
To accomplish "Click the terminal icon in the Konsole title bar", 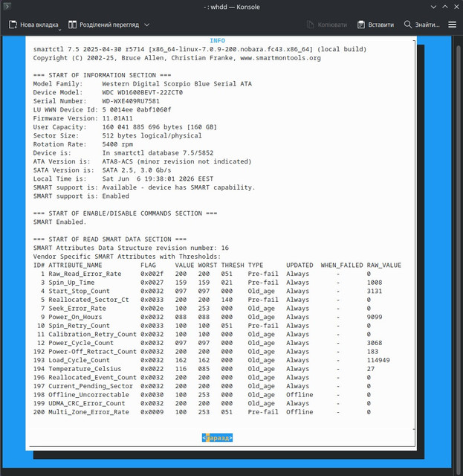I will [7, 6].
